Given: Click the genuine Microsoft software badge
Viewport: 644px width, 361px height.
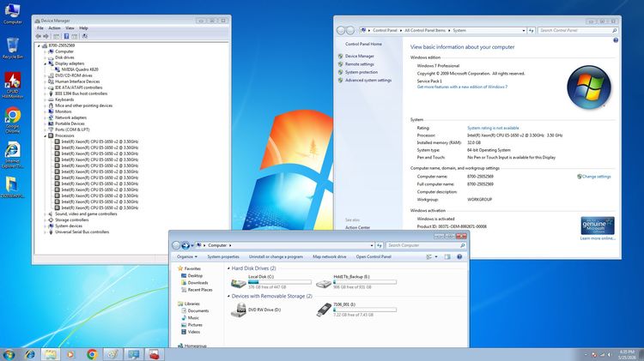Looking at the screenshot, I should (x=598, y=226).
